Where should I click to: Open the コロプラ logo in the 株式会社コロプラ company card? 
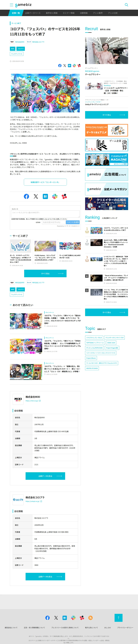(x=18, y=500)
